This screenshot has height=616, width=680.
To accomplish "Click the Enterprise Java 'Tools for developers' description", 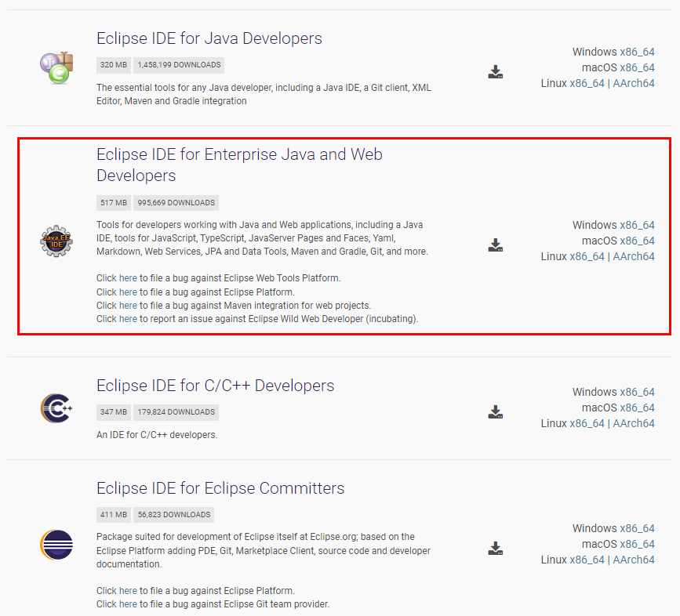I will click(x=263, y=238).
